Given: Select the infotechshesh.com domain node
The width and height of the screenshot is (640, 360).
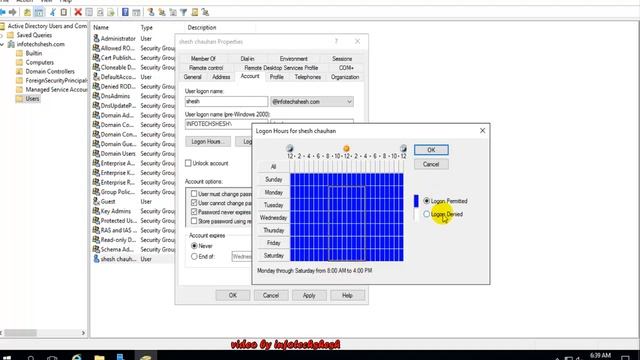Looking at the screenshot, I should click(x=41, y=44).
